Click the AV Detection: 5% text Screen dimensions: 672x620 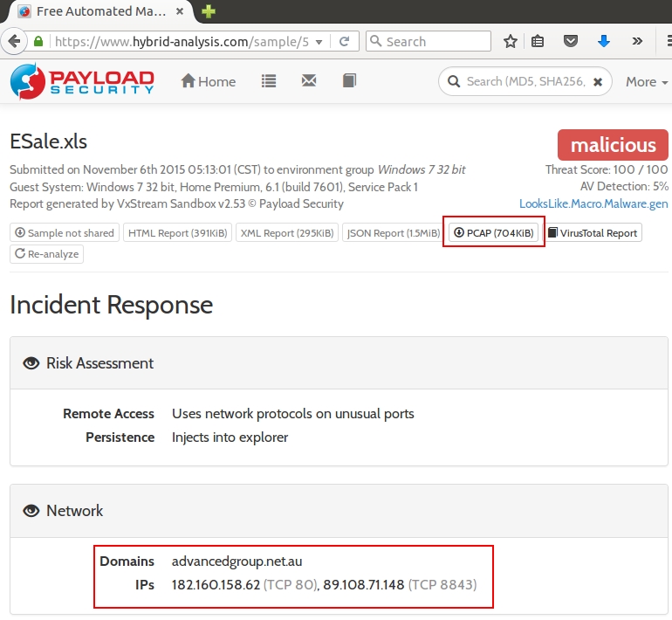(624, 186)
